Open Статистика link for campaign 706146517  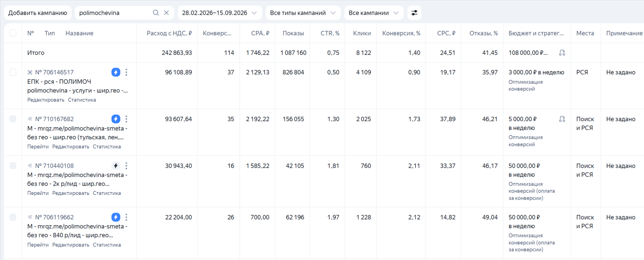[82, 100]
